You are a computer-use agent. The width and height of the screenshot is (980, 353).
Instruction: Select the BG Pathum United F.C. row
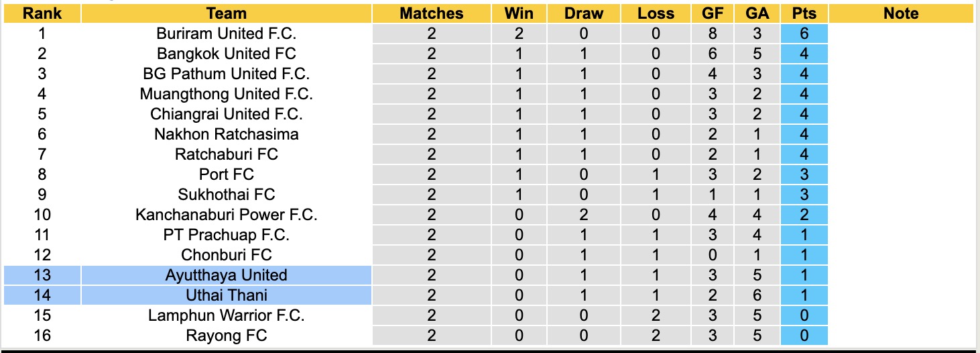[x=227, y=74]
